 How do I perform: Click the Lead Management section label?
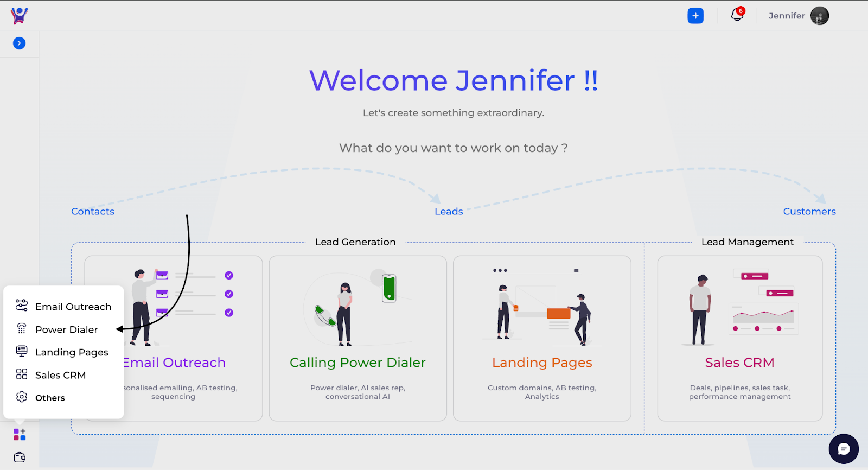pyautogui.click(x=747, y=242)
